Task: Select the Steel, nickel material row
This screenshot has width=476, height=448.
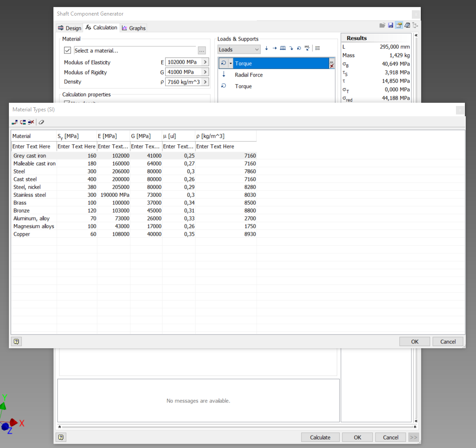Action: pyautogui.click(x=134, y=187)
